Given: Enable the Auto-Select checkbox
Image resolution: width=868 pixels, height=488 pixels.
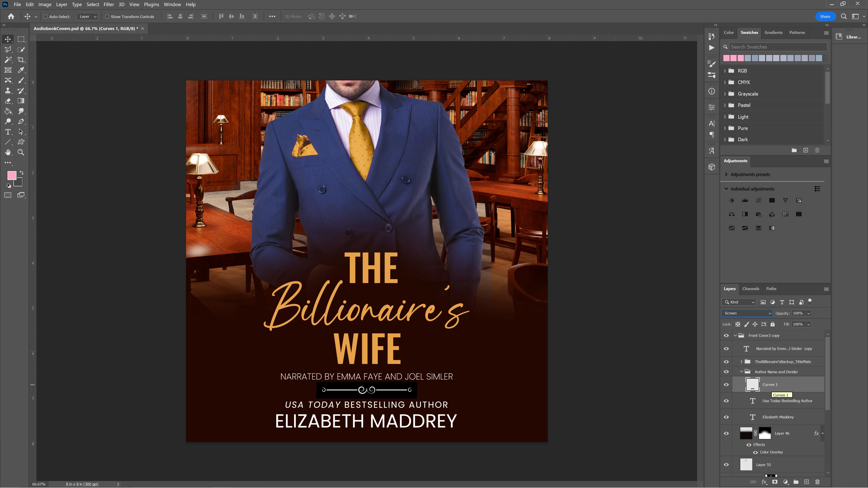Looking at the screenshot, I should click(x=45, y=16).
